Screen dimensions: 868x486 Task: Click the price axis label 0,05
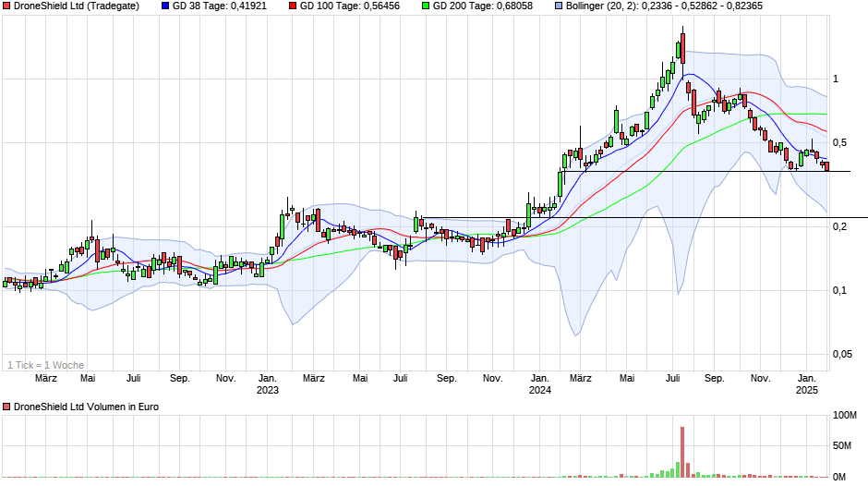pyautogui.click(x=842, y=354)
